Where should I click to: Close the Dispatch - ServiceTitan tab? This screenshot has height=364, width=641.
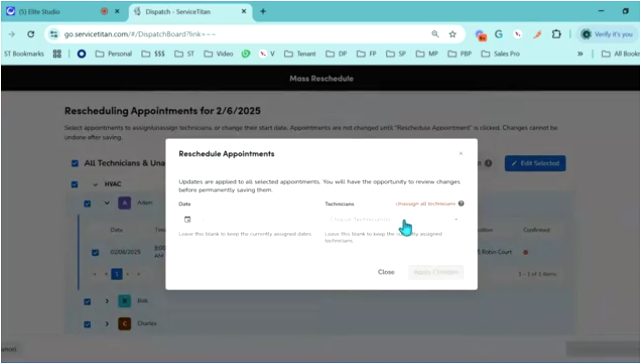coord(244,12)
